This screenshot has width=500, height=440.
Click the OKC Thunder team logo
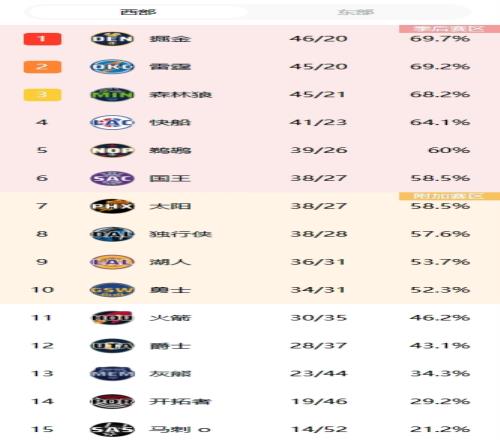(x=112, y=67)
